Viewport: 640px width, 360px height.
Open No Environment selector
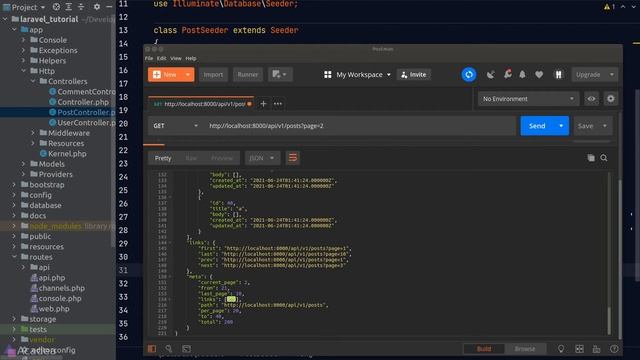click(x=528, y=99)
